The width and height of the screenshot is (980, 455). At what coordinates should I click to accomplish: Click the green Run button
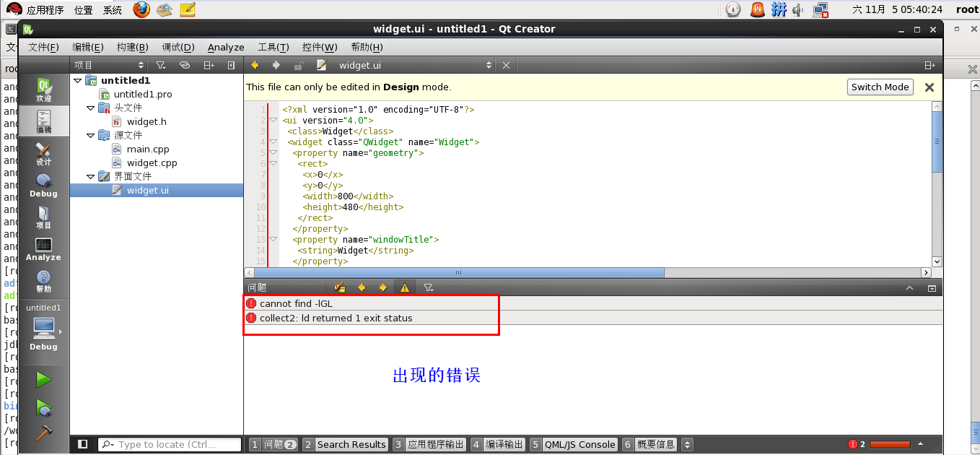tap(43, 379)
